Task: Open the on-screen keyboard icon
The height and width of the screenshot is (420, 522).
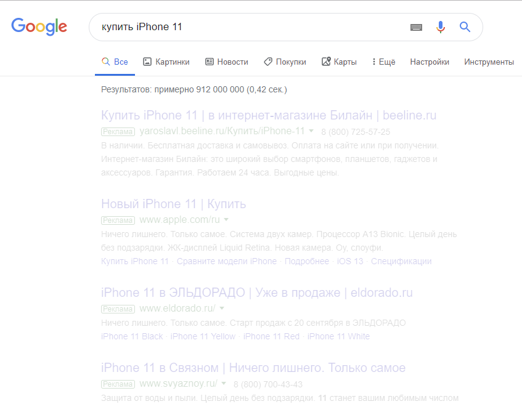Action: (416, 27)
